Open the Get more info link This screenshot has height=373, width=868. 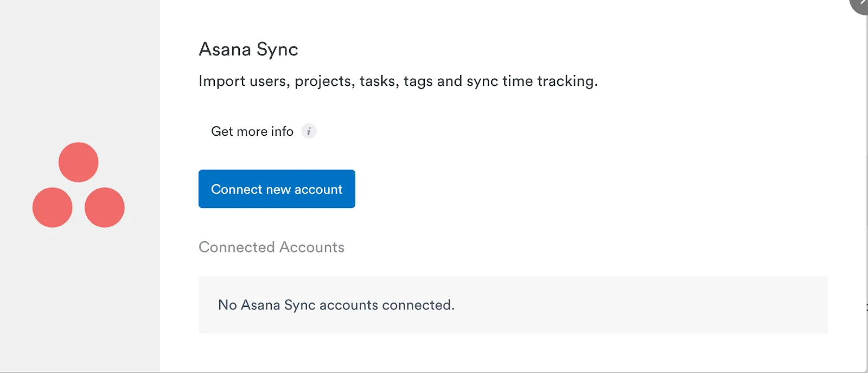tap(252, 131)
